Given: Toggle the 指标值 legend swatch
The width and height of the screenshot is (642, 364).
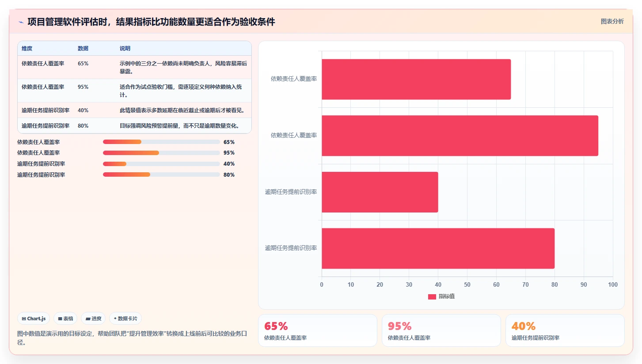Looking at the screenshot, I should click(432, 296).
